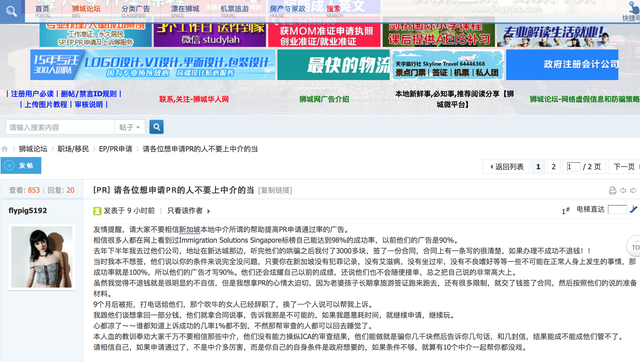Select page 1 in pagination
This screenshot has height=362, width=640.
[538, 167]
